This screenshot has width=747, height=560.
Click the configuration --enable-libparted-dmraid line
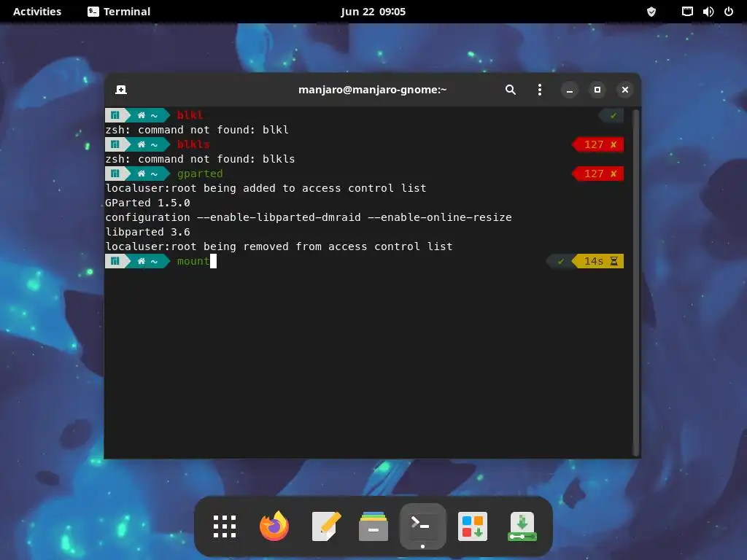pyautogui.click(x=309, y=217)
